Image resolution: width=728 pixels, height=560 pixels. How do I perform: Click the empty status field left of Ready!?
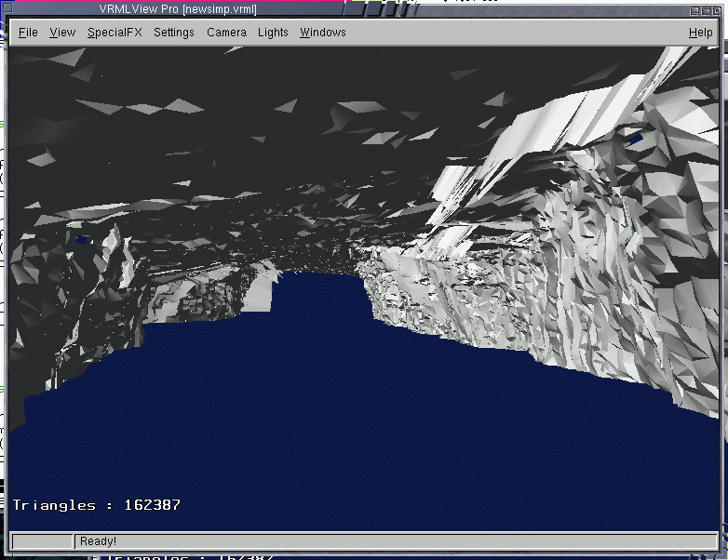[x=42, y=541]
